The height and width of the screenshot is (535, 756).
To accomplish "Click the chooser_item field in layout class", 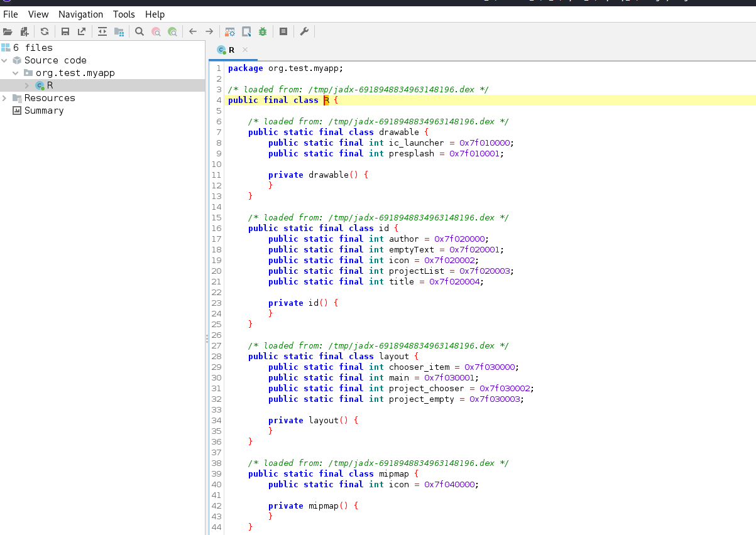I will [x=419, y=367].
